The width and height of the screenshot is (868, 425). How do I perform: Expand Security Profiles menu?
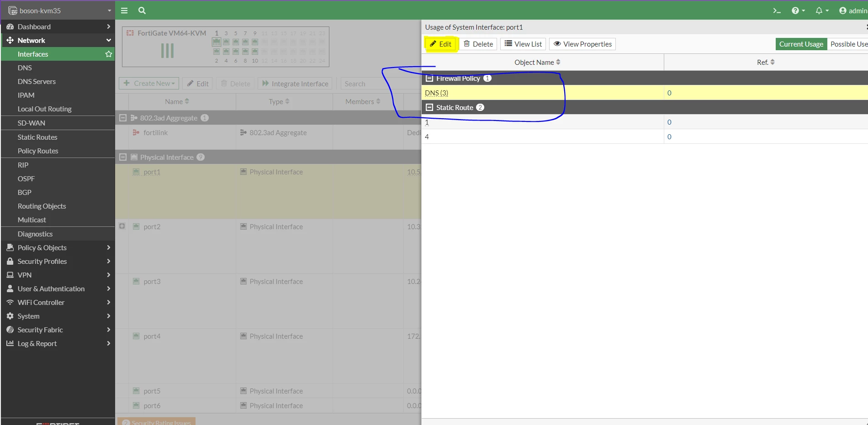(x=58, y=261)
